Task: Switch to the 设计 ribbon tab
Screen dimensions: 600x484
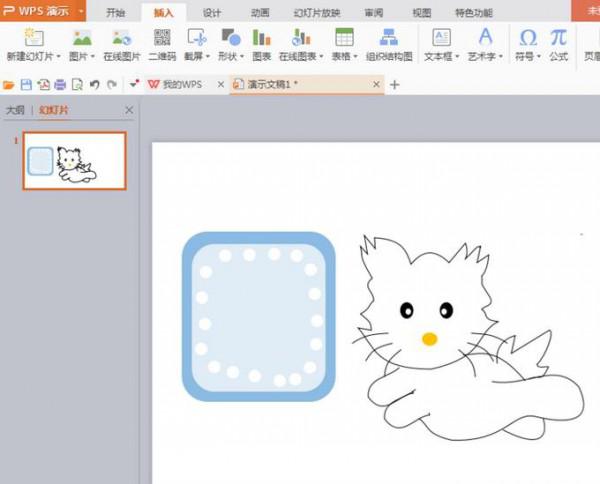Action: coord(211,13)
